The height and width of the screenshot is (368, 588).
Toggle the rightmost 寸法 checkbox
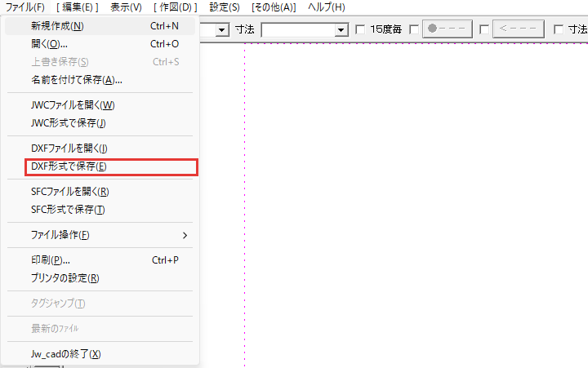click(x=559, y=29)
